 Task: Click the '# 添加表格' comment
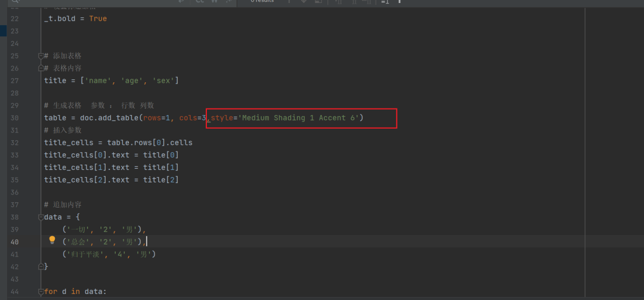click(63, 56)
